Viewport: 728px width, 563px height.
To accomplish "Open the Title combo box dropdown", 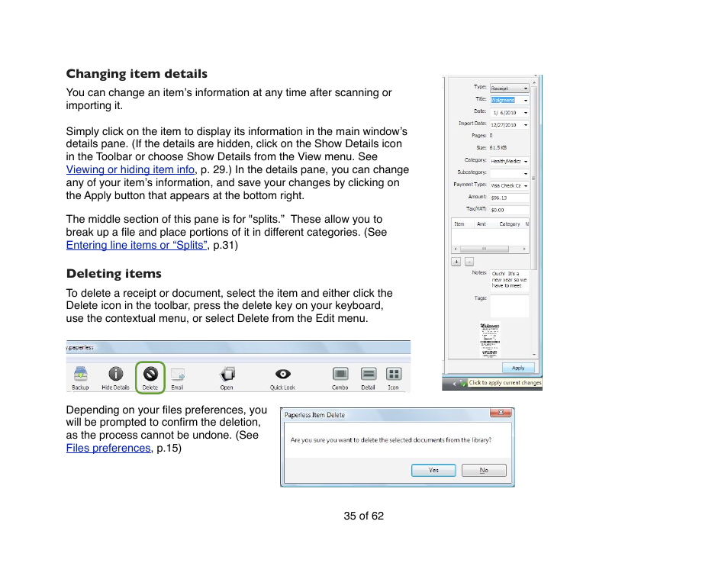I will [x=526, y=100].
